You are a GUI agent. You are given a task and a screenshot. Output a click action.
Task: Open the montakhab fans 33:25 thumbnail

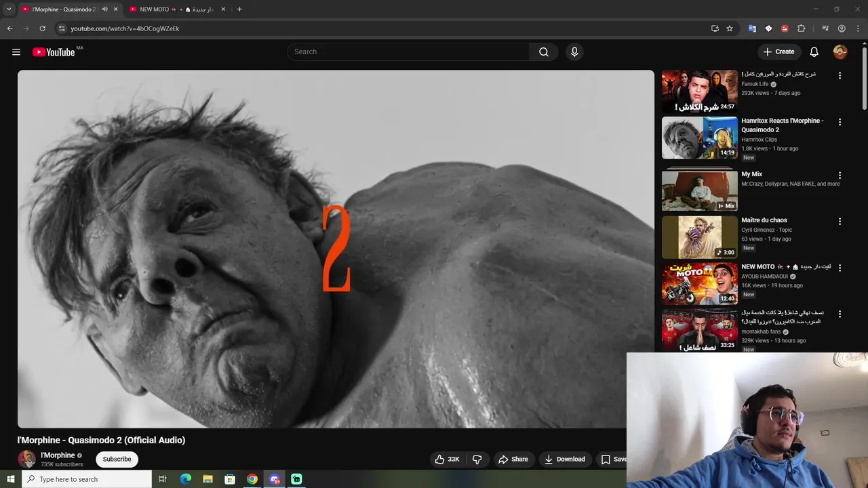699,330
